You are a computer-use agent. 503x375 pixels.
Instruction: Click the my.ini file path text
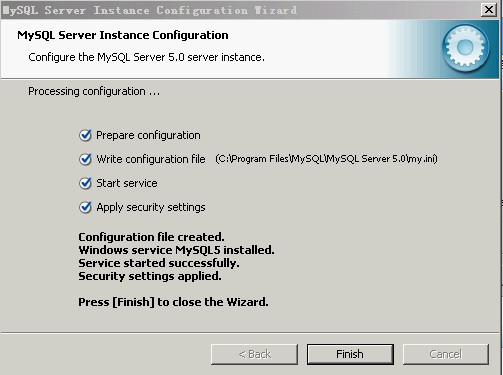(x=326, y=159)
